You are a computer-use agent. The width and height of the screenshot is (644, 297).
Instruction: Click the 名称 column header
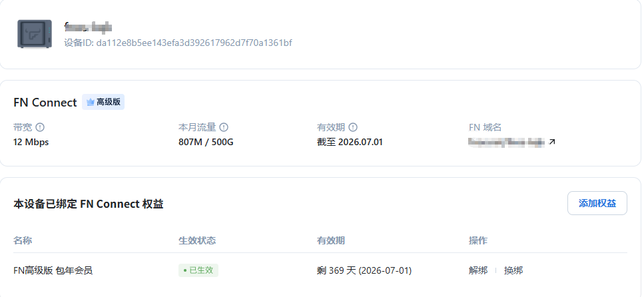pos(23,240)
